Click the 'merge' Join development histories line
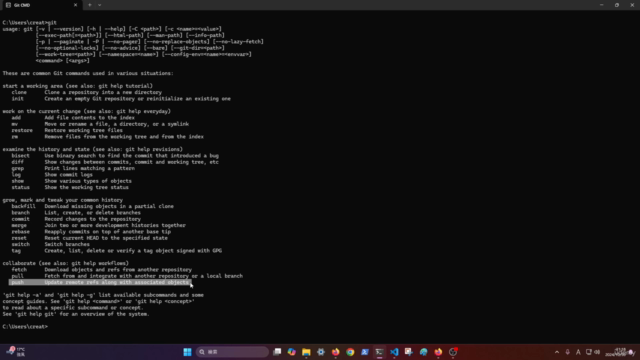The width and height of the screenshot is (640, 360). tap(98, 225)
